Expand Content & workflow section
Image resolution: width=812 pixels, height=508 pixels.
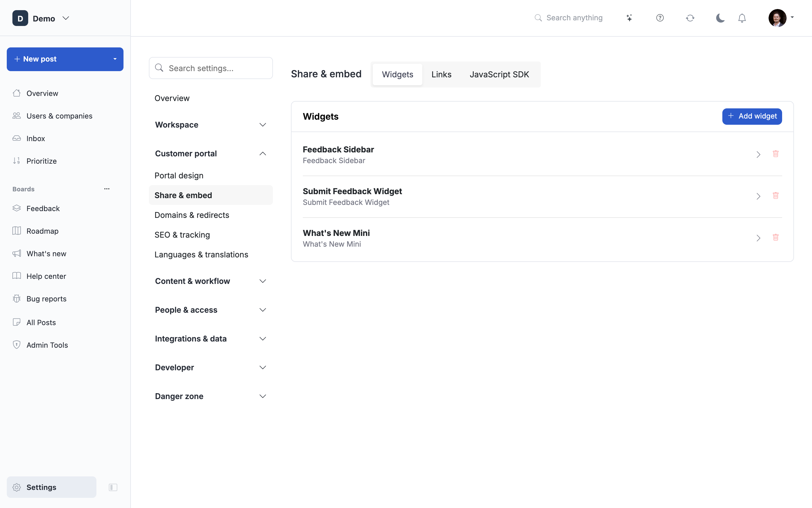coord(211,281)
